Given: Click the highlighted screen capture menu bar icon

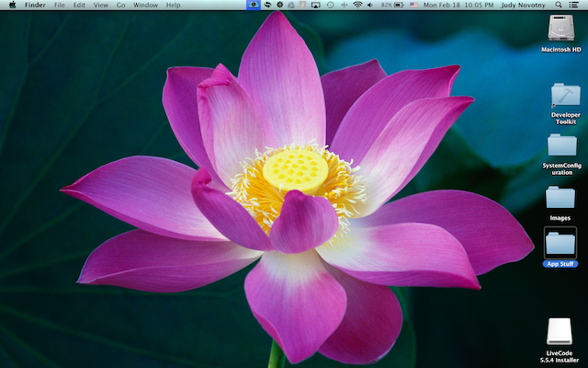Looking at the screenshot, I should pos(254,5).
